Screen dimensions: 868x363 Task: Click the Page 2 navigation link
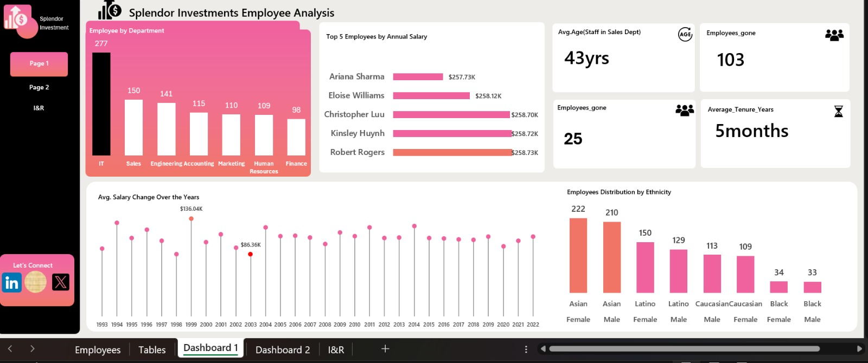39,87
